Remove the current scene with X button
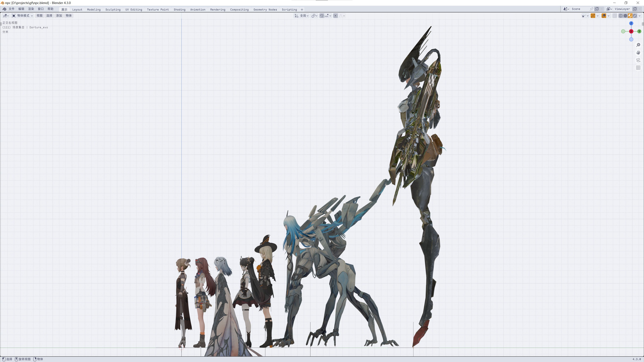The image size is (644, 362). click(602, 9)
